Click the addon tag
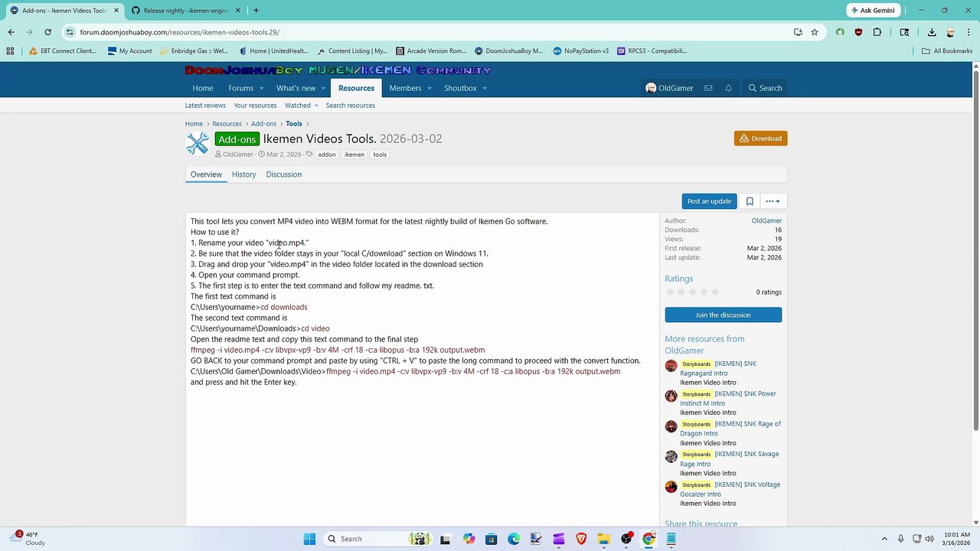Viewport: 980px width, 551px height. [x=327, y=155]
